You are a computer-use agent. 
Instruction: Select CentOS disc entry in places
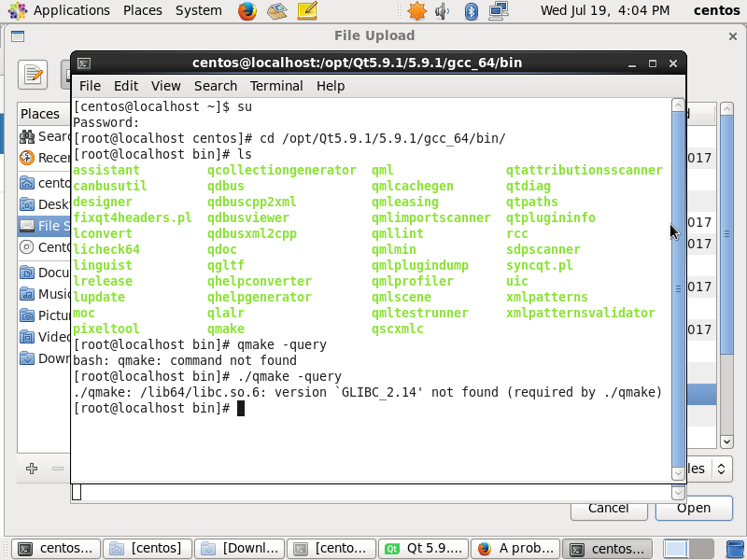44,247
